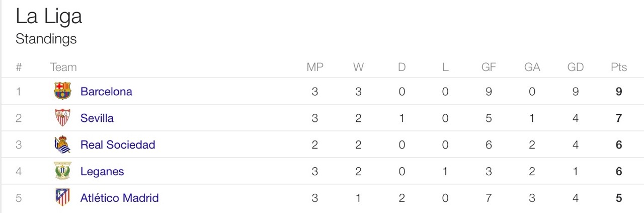Click the Sevilla club crest icon
This screenshot has width=644, height=213.
(63, 118)
